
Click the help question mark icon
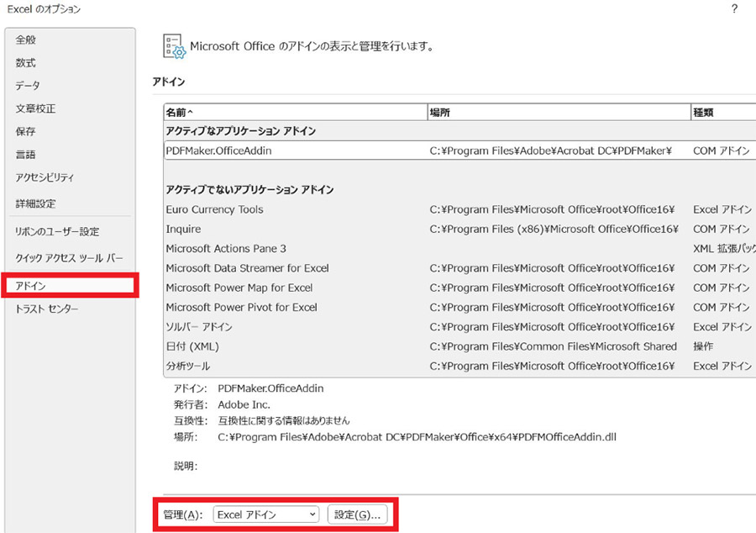pos(734,8)
